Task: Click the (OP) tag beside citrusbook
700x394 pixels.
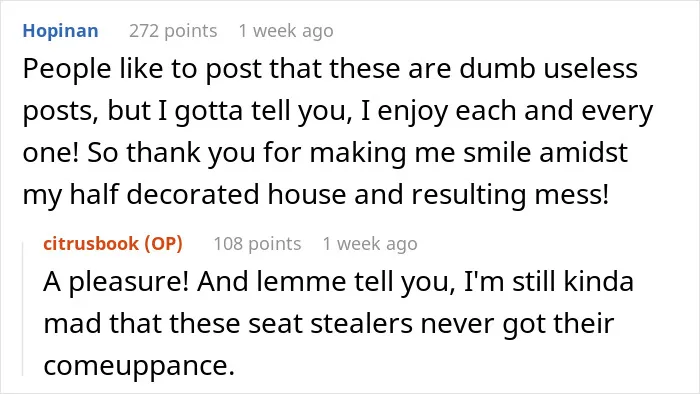Action: (163, 244)
